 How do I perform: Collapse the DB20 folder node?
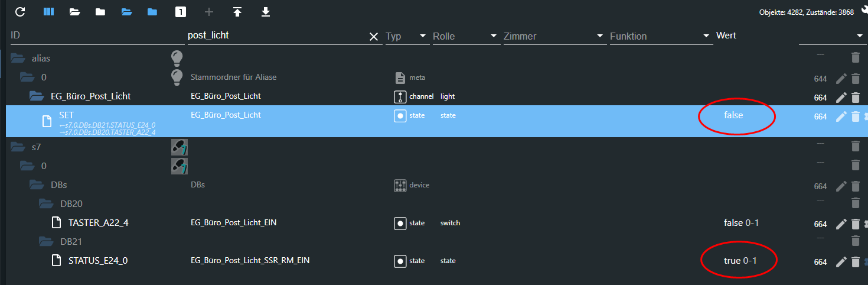click(x=45, y=204)
